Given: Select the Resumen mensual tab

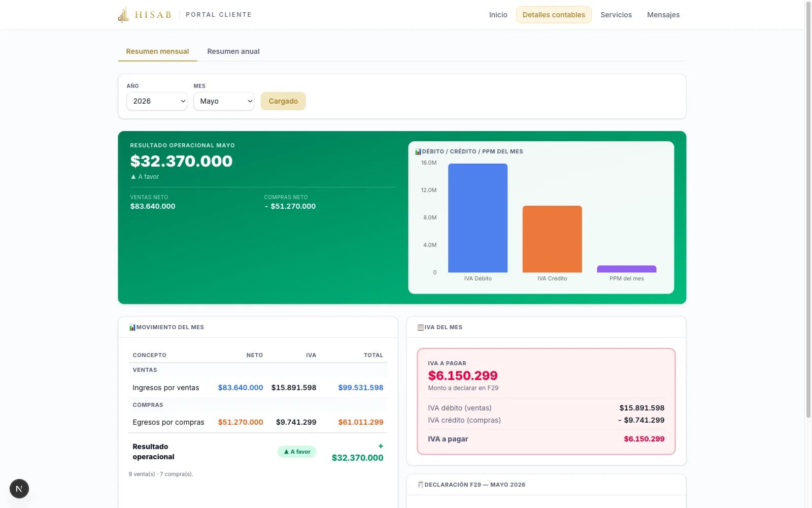Looking at the screenshot, I should click(157, 51).
